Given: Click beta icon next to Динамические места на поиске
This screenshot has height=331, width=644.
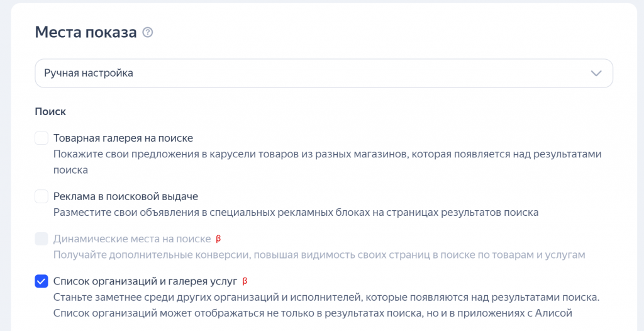Looking at the screenshot, I should click(218, 238).
